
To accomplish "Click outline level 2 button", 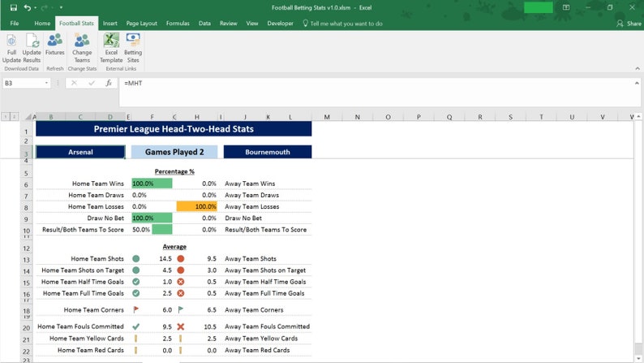I will click(14, 117).
